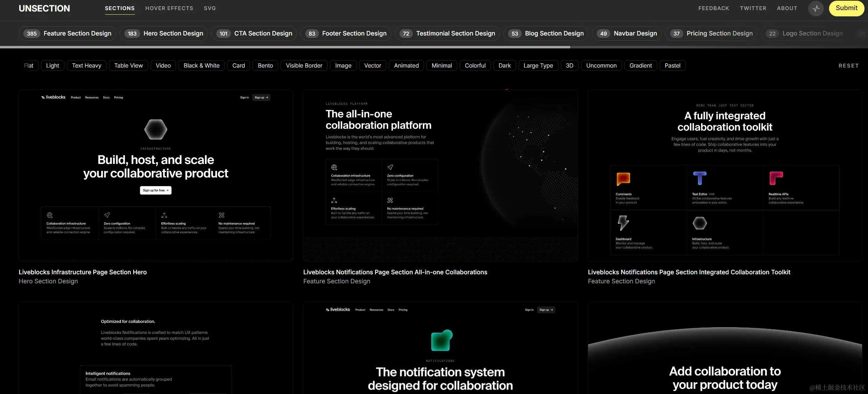868x394 pixels.
Task: Open the SVG tab
Action: click(210, 8)
